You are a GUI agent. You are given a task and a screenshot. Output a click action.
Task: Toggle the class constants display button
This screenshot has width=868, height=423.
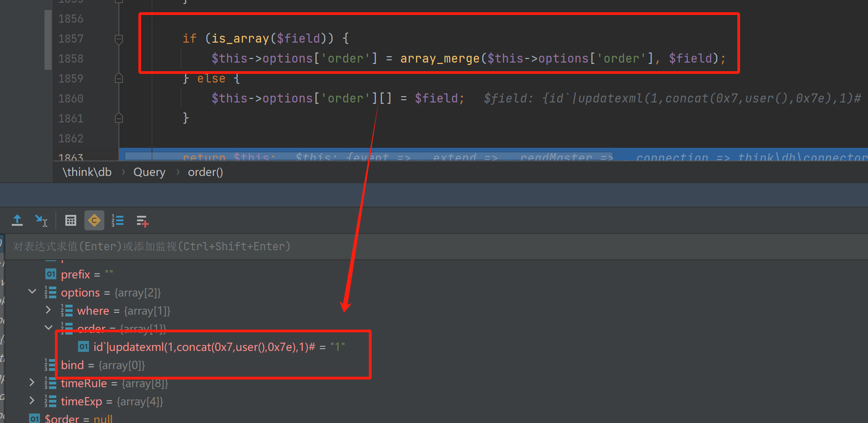pyautogui.click(x=94, y=221)
